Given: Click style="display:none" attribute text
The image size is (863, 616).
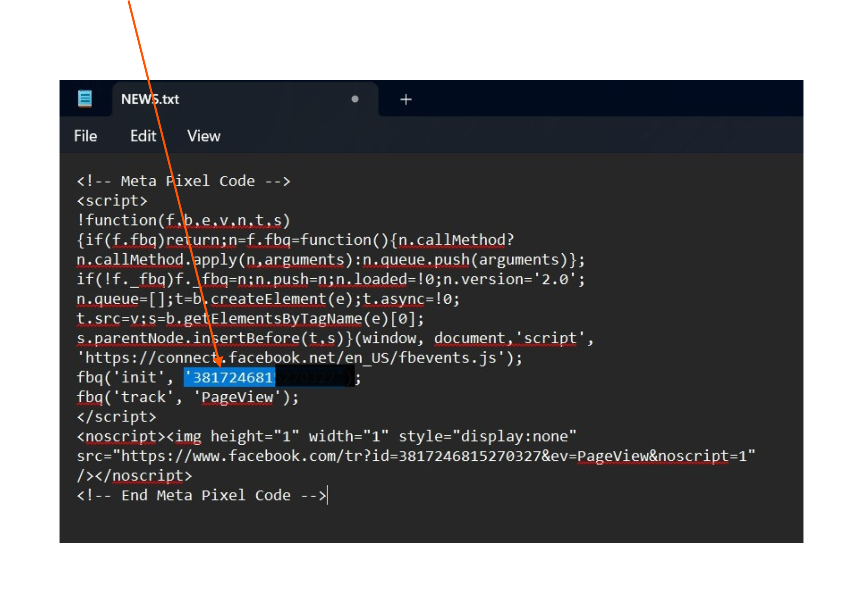Looking at the screenshot, I should click(x=487, y=437).
